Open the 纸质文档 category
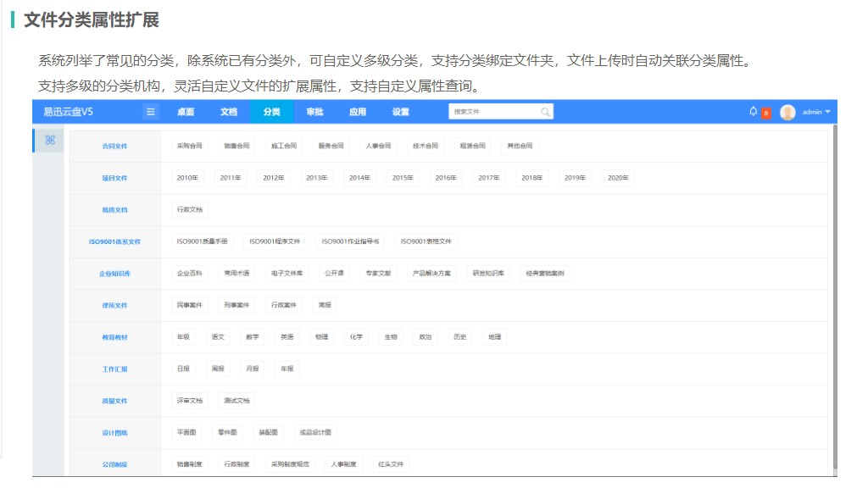 coord(114,210)
